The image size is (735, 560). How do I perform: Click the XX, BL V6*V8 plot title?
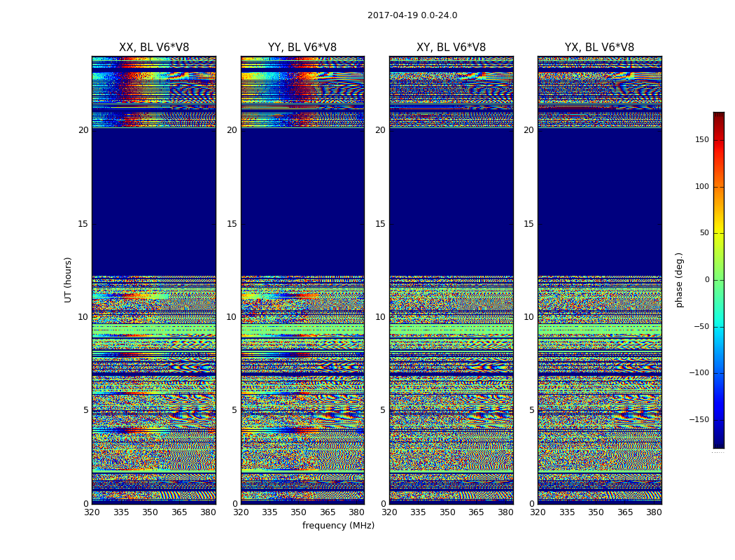click(x=154, y=48)
